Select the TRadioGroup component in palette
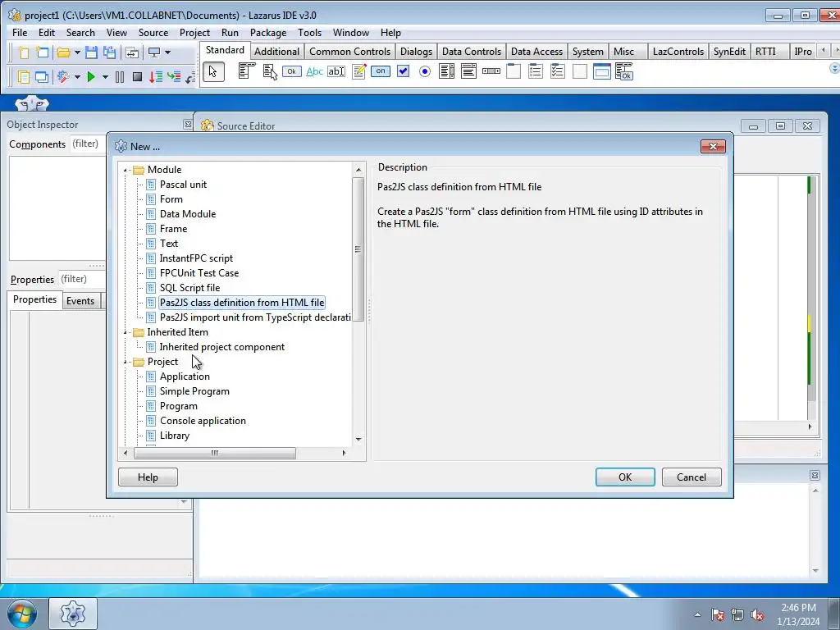 click(x=535, y=71)
